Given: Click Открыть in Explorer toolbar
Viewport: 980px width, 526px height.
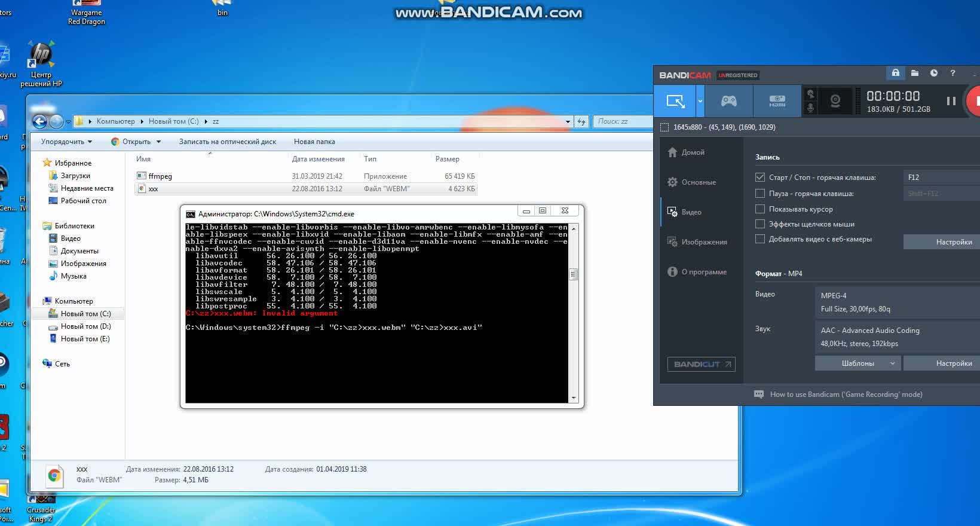Looking at the screenshot, I should click(x=131, y=142).
